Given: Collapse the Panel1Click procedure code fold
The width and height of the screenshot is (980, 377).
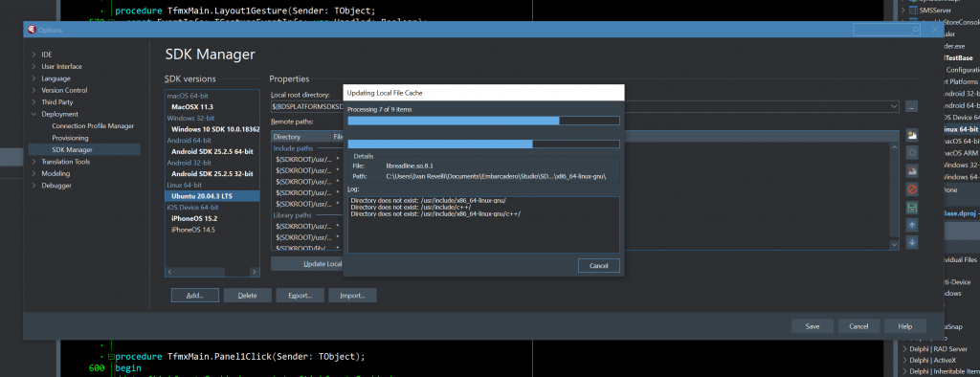Looking at the screenshot, I should click(x=111, y=357).
